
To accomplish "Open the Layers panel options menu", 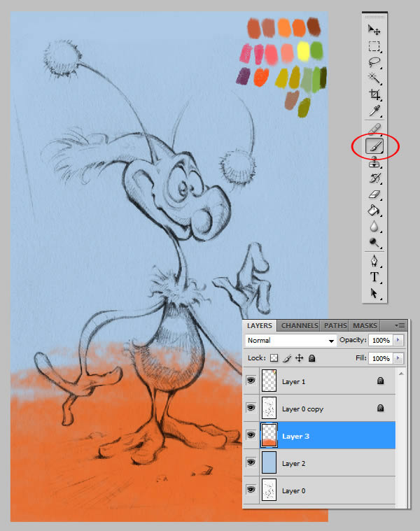I will coord(400,326).
